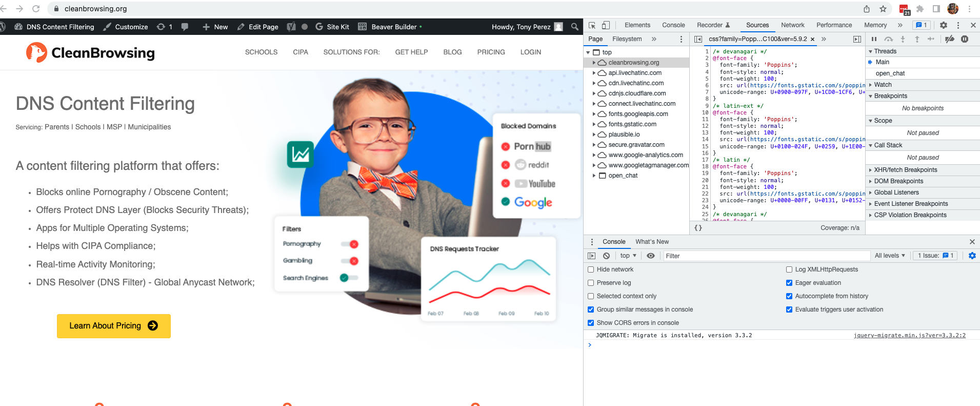Screen dimensions: 980x406
Task: Toggle the device toolbar icon
Action: click(606, 25)
